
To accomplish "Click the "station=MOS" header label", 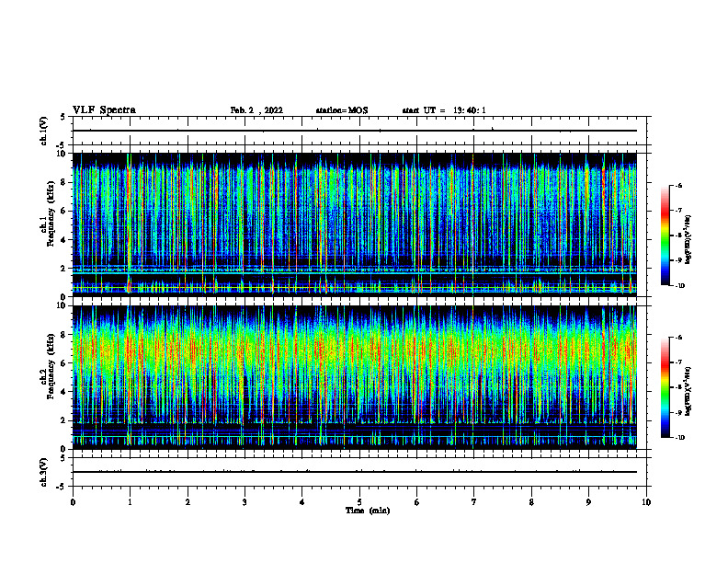I will click(x=342, y=110).
